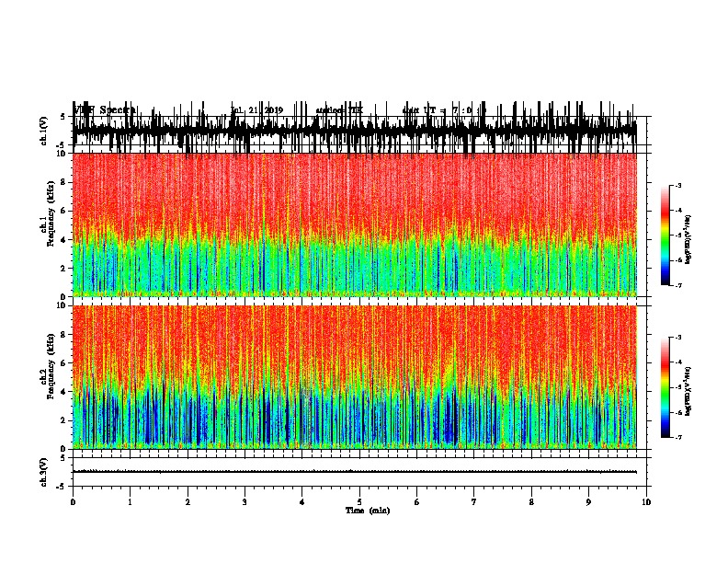Click the ch.2 spectrogram color scale bar
Image resolution: width=728 pixels, height=563 pixels.
[665, 387]
